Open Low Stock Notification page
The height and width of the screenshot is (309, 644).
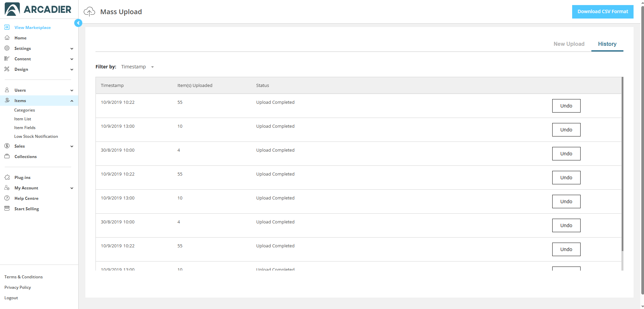[36, 136]
